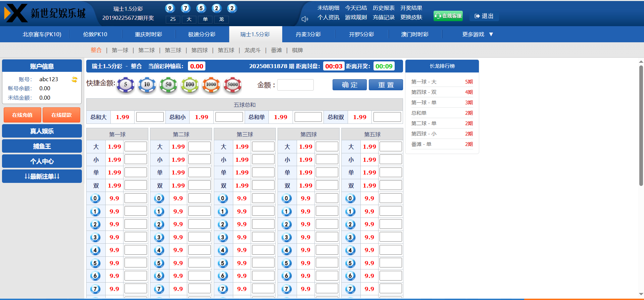The height and width of the screenshot is (300, 644).
Task: Click the 5 quick-amount chip
Action: 126,85
